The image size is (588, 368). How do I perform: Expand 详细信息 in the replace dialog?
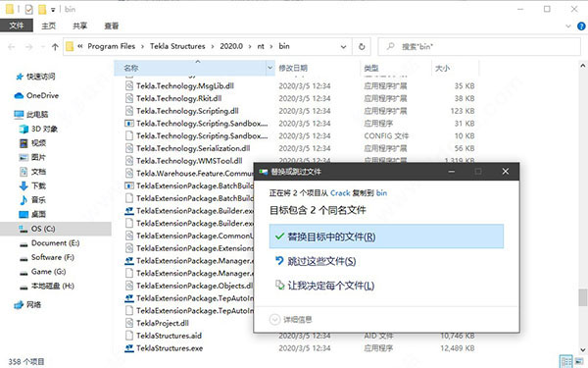click(291, 320)
